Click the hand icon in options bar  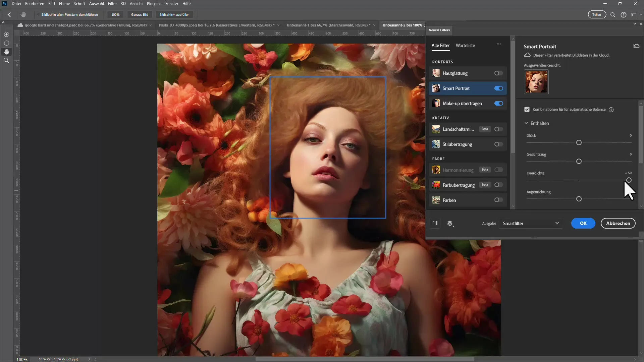[23, 15]
